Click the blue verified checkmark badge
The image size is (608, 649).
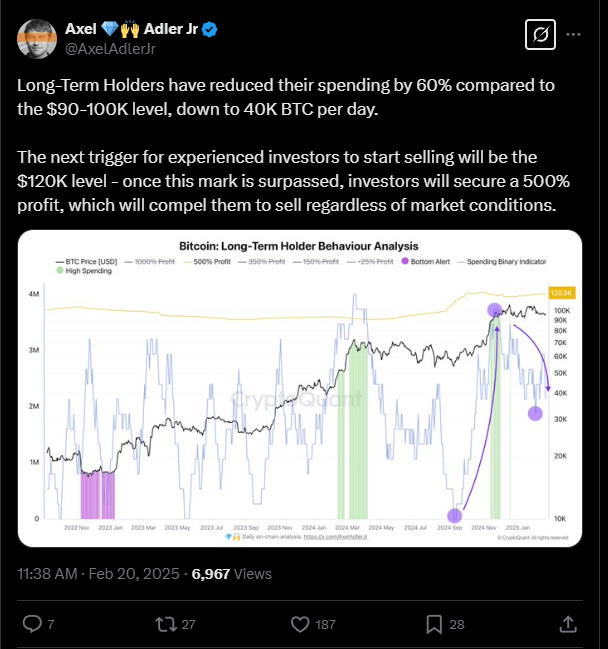pyautogui.click(x=209, y=29)
